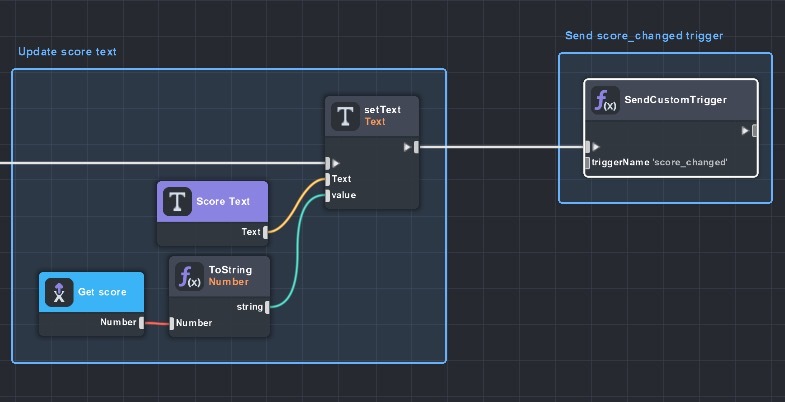Click the SendCustomTrigger function icon
The image size is (785, 402).
pos(604,101)
